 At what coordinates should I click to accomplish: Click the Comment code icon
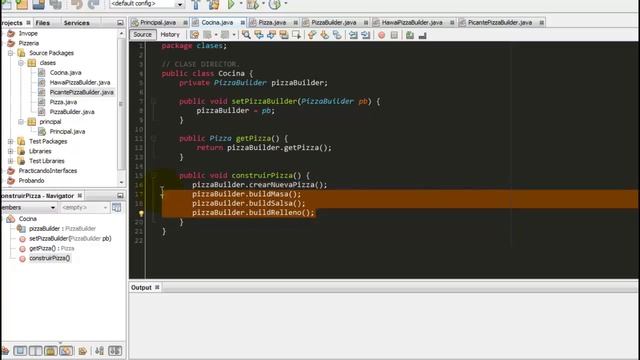(x=410, y=35)
